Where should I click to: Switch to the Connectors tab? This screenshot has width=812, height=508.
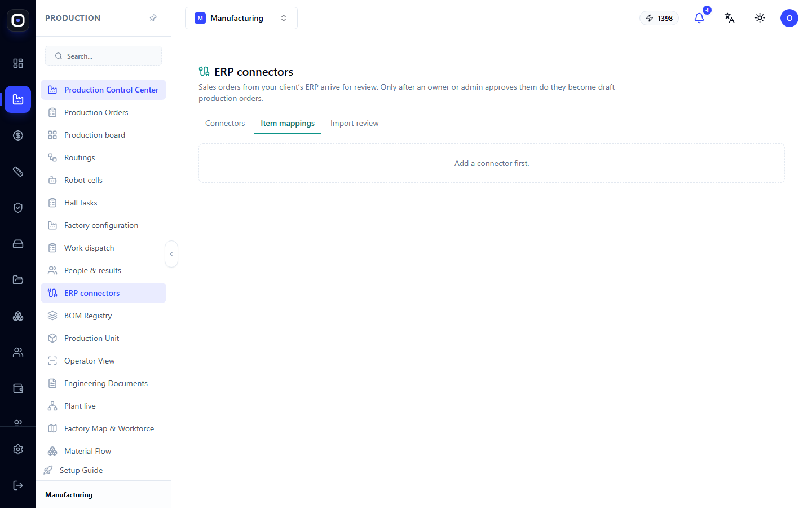point(225,123)
